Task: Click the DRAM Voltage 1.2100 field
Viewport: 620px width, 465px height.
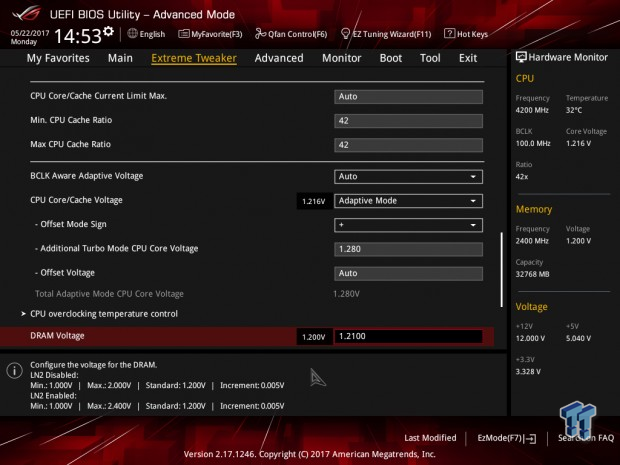Action: click(408, 336)
